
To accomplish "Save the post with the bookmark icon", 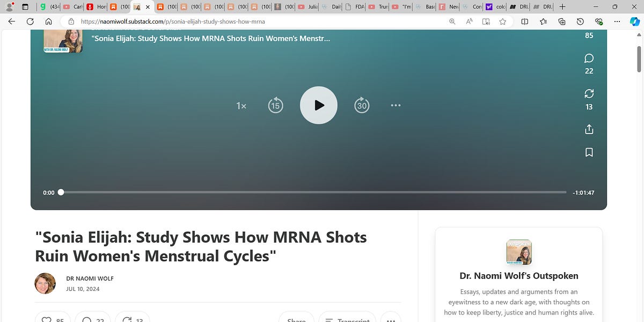I will tap(589, 152).
